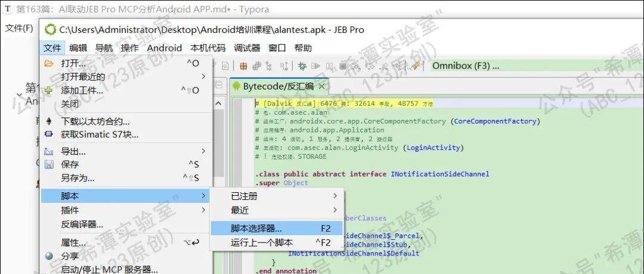Open 反编译器... from the file menu
Image resolution: width=644 pixels, height=274 pixels.
coord(126,224)
